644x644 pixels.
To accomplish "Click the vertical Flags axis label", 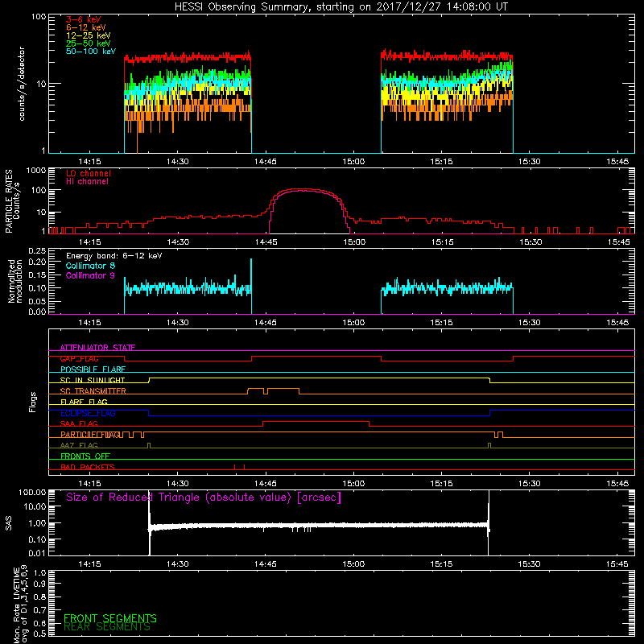I will (x=33, y=402).
